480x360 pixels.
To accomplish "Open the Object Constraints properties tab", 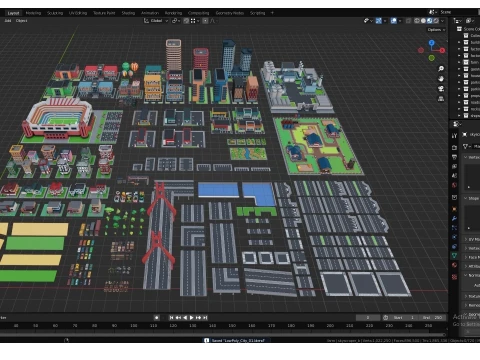I will [454, 246].
